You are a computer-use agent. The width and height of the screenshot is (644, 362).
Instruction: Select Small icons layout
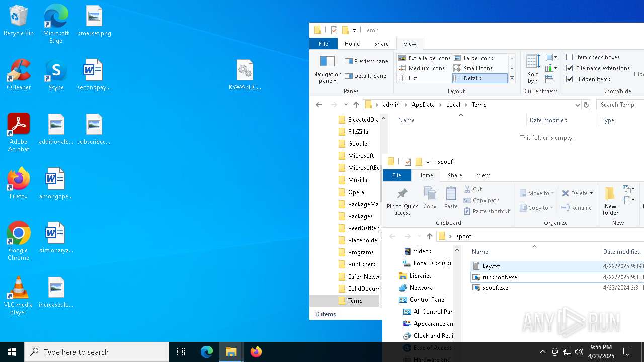pyautogui.click(x=480, y=68)
